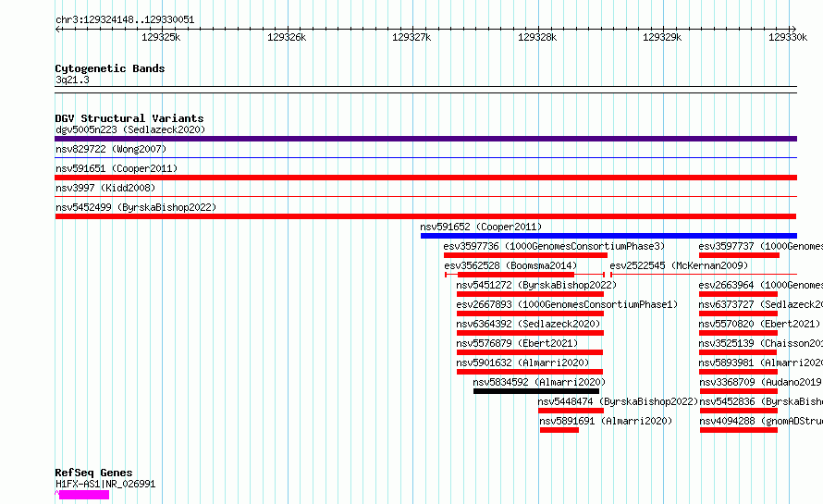Select the nsv591652 (Cooper2011) blue bar

click(x=608, y=236)
